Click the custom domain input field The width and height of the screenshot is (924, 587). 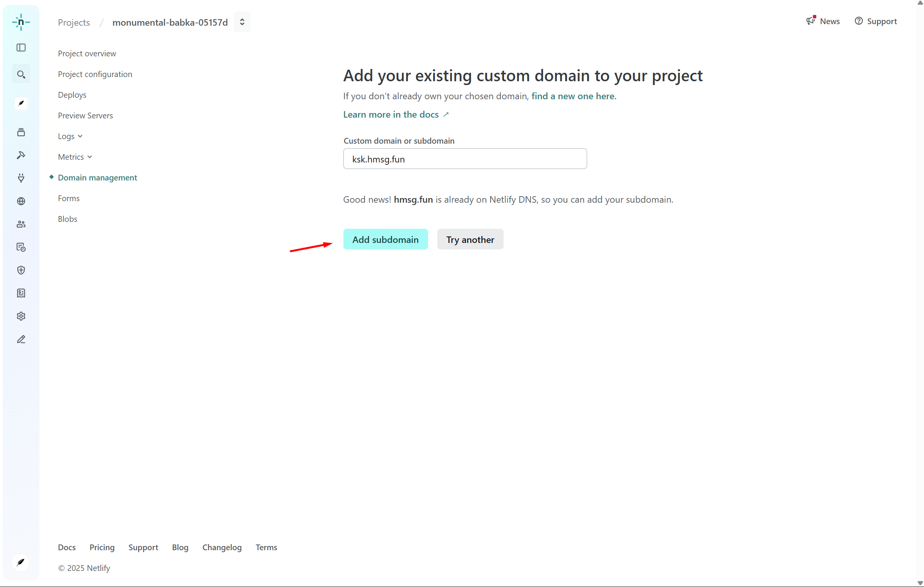(x=465, y=159)
